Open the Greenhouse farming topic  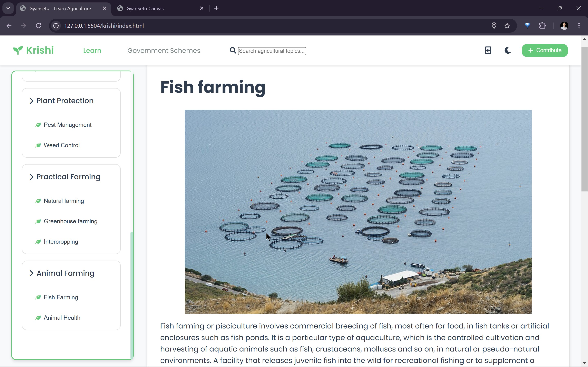[70, 221]
